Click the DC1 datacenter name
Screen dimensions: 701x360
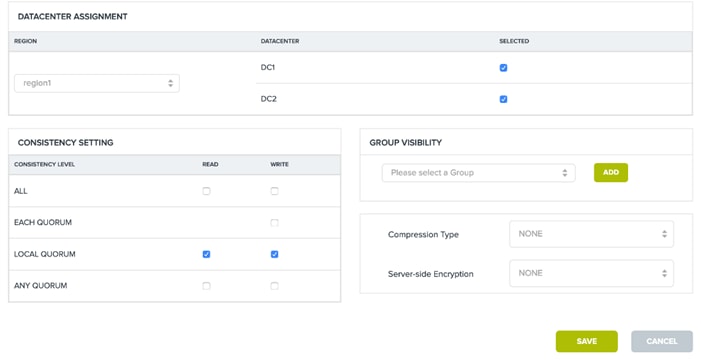coord(268,68)
